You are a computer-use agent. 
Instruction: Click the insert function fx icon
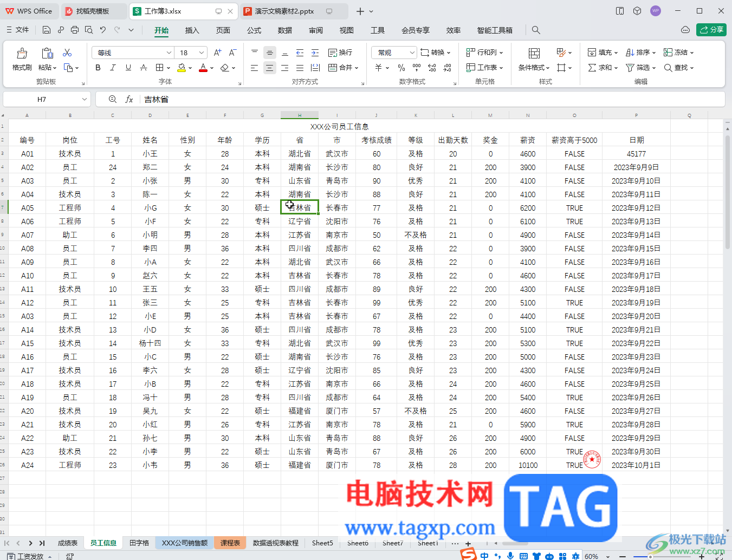pos(129,99)
